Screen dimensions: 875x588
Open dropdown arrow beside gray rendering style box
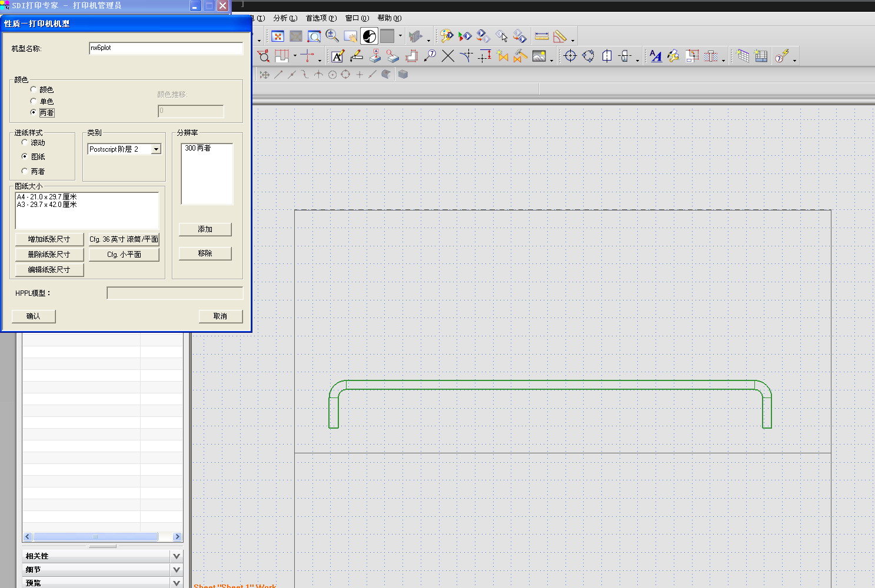coord(400,36)
